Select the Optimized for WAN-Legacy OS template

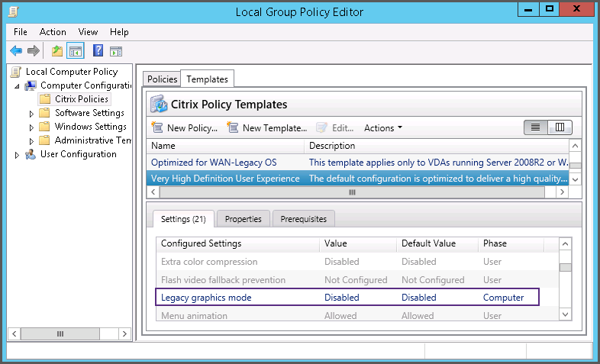tap(213, 163)
